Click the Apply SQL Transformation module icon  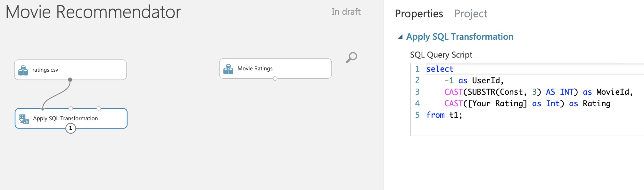(24, 119)
